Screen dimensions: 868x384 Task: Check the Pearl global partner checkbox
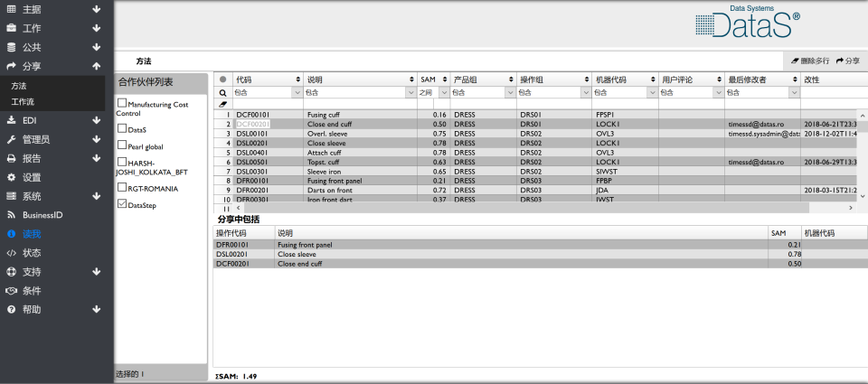coord(122,145)
